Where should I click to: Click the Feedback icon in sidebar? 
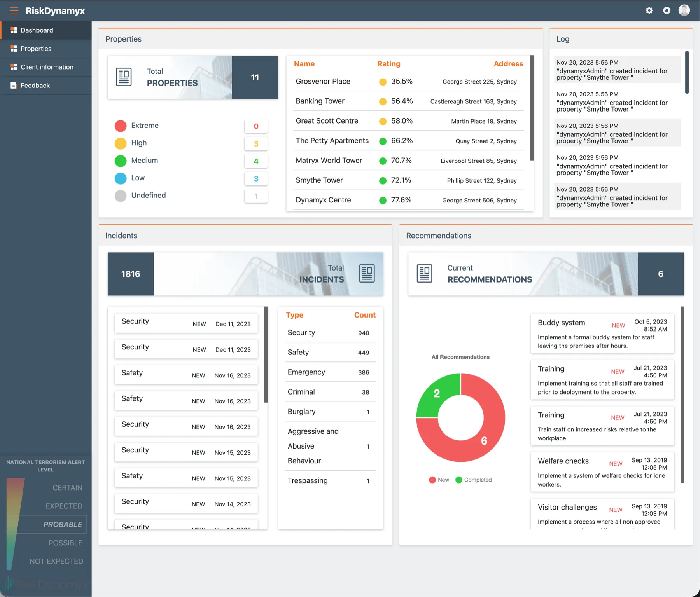tap(14, 86)
